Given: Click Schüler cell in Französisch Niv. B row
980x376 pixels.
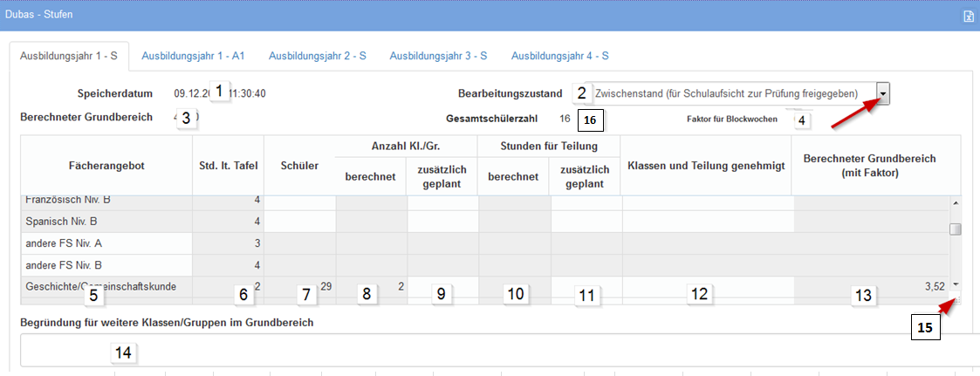Looking at the screenshot, I should (299, 201).
